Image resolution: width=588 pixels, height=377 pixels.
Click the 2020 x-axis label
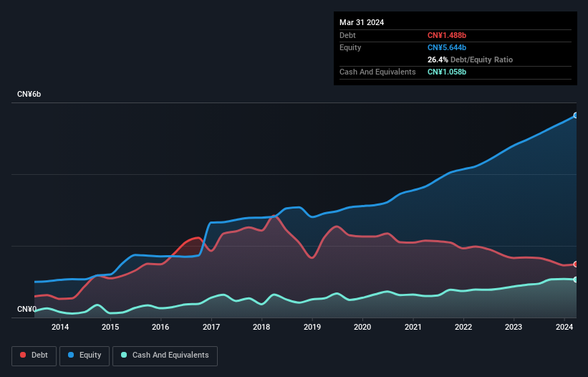tap(362, 327)
